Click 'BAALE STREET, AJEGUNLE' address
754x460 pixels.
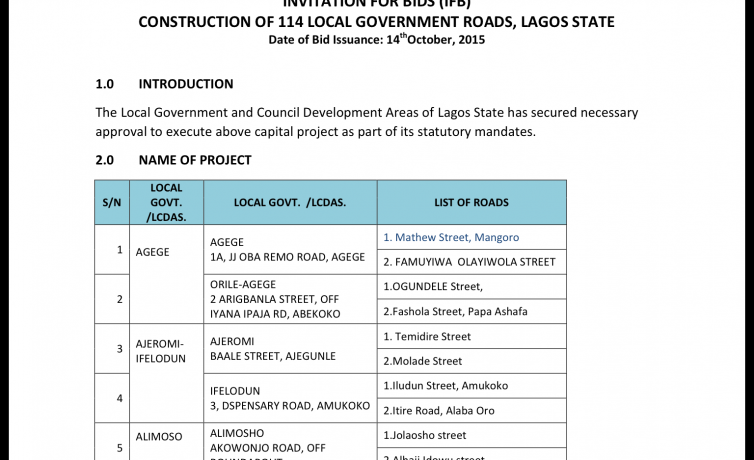(273, 356)
